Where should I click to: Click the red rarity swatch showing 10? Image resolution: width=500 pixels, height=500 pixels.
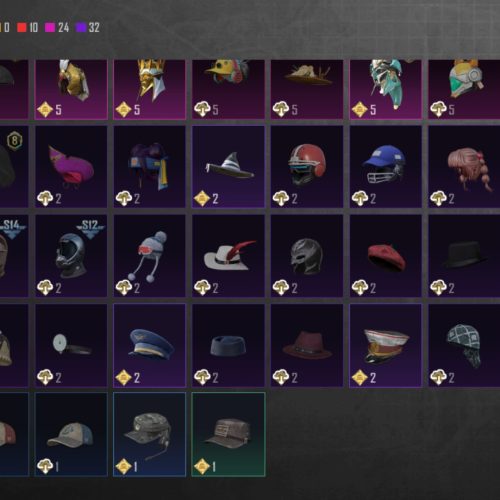(x=22, y=27)
